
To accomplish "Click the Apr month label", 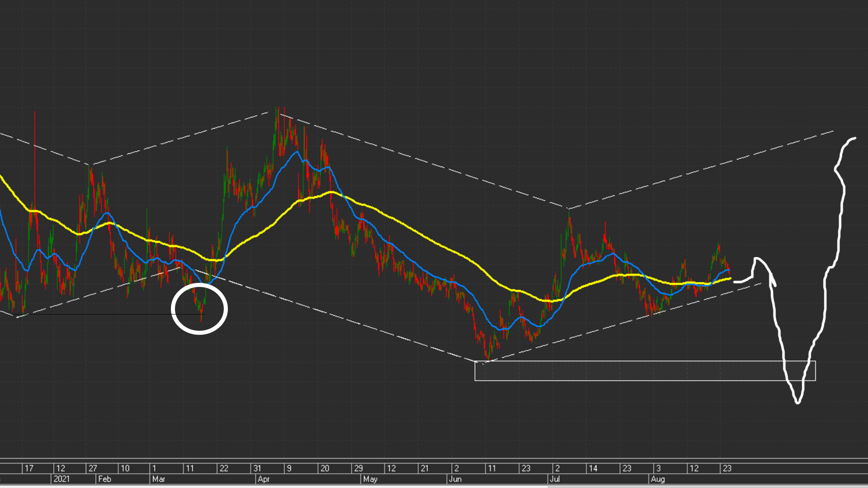I will 264,479.
